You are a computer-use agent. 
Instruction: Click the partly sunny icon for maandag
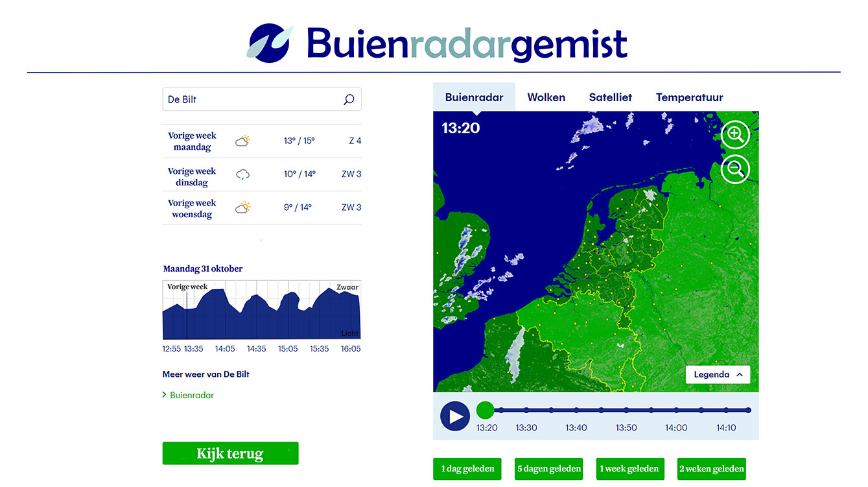(243, 141)
